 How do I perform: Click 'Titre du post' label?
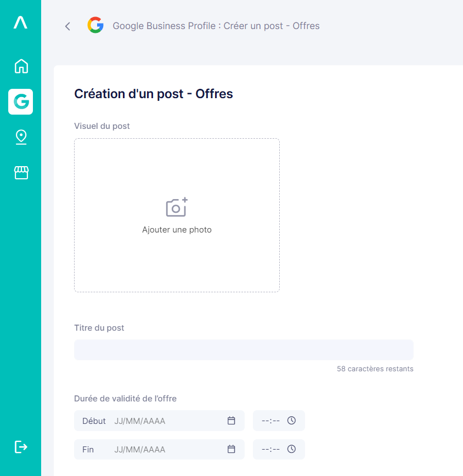[99, 328]
